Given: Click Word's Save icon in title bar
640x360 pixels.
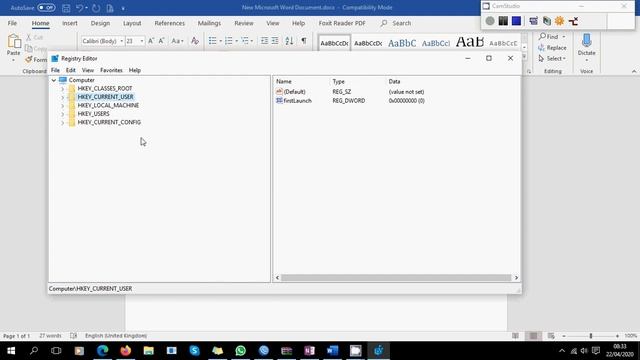Looking at the screenshot, I should (x=66, y=8).
